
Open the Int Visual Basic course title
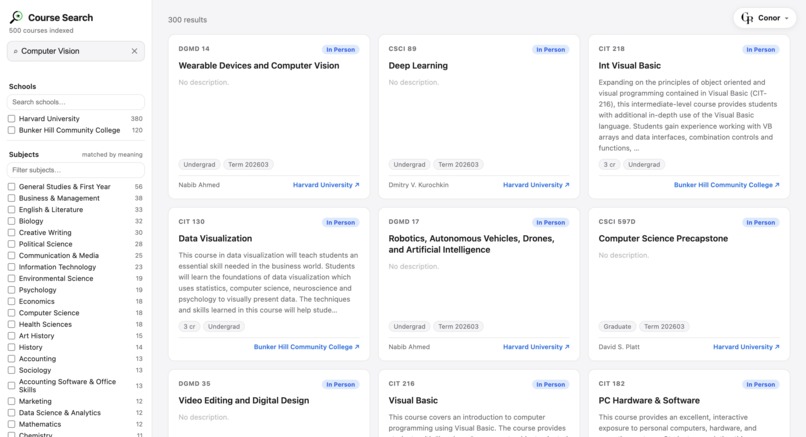(x=629, y=65)
